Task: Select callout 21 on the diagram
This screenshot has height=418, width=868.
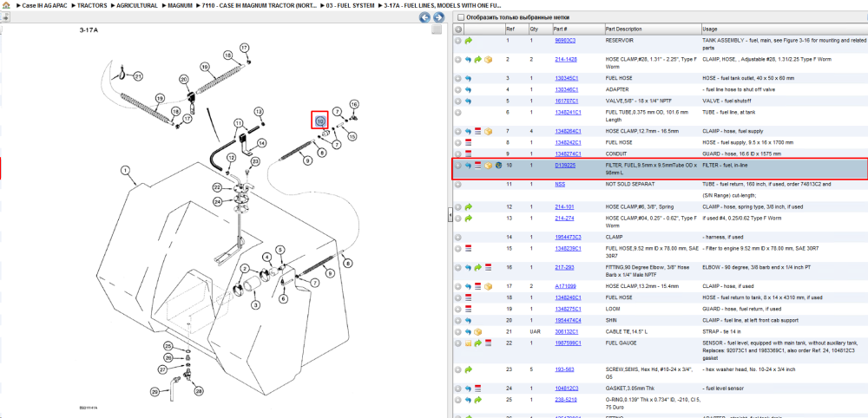Action: (x=137, y=75)
